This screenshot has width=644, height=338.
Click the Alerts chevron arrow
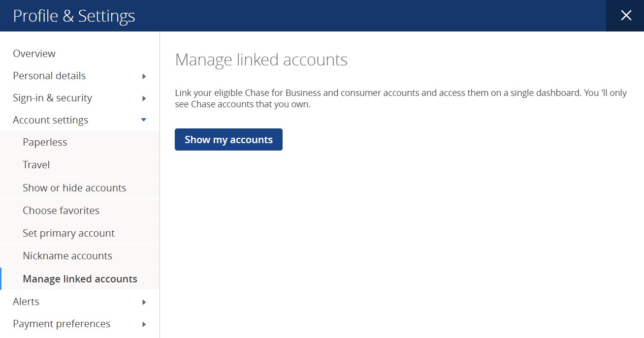coord(143,302)
